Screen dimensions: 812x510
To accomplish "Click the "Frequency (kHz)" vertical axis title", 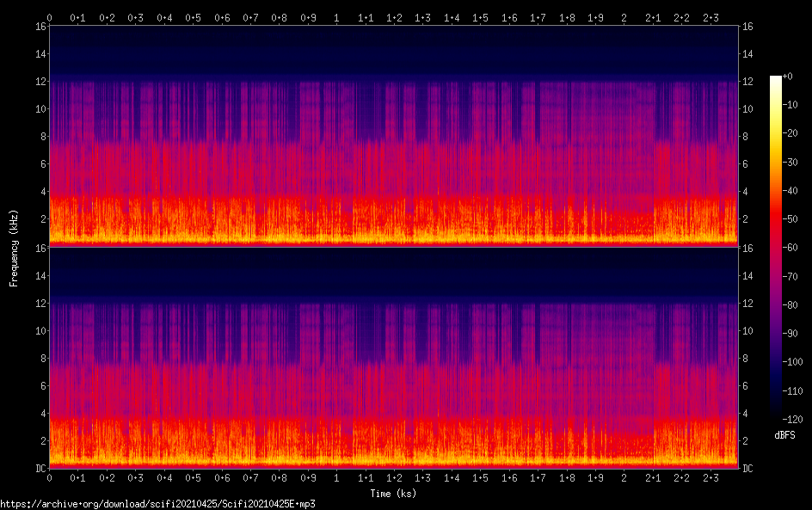I will [x=14, y=248].
